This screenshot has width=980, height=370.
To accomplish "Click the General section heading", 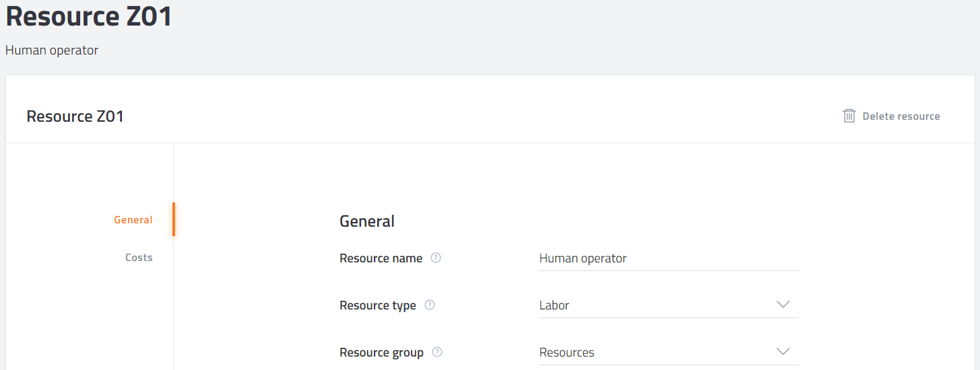I will coord(367,221).
